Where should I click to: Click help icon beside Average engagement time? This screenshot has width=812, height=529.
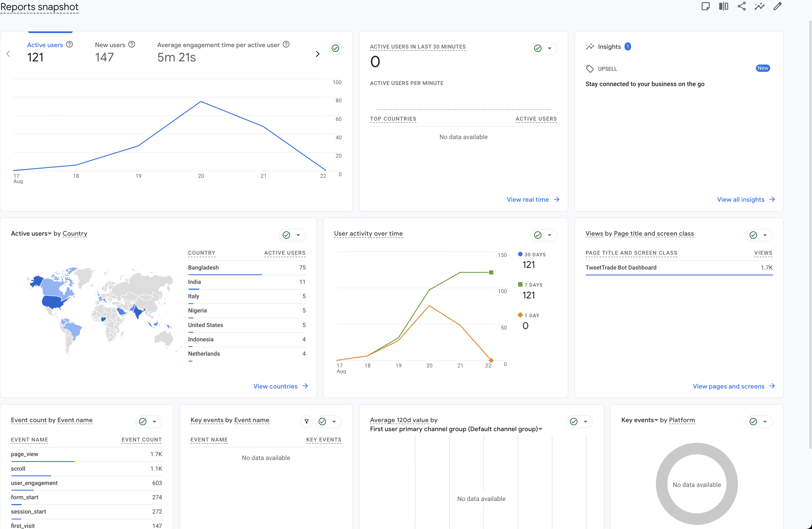[x=286, y=44]
